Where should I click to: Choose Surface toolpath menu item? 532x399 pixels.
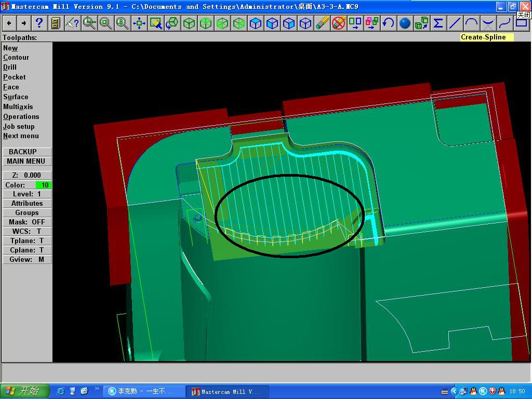[16, 97]
